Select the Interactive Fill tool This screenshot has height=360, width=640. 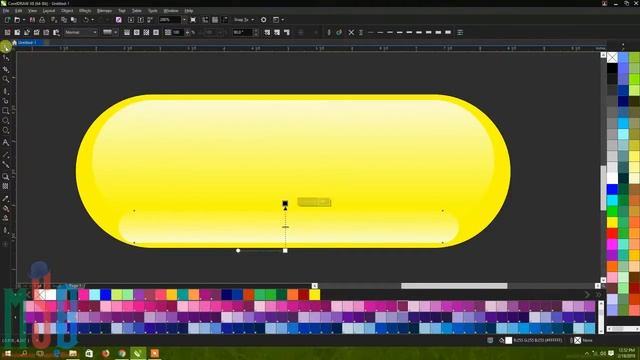pos(6,209)
